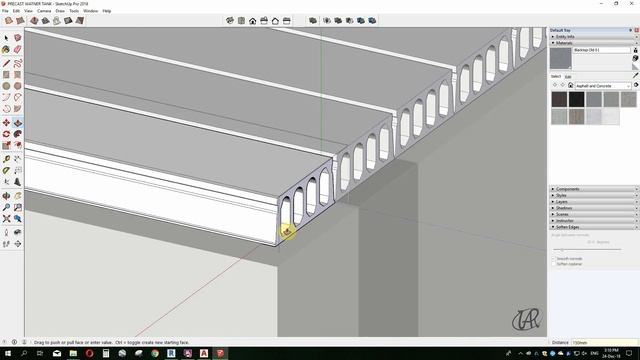Click the soften angle slider

tap(587, 249)
